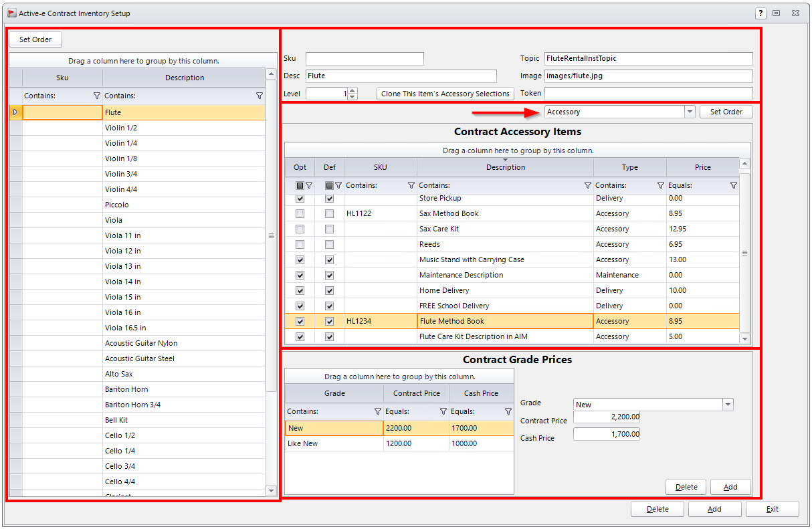Click the instrument list scroll down arrow
The width and height of the screenshot is (812, 529).
click(x=271, y=490)
